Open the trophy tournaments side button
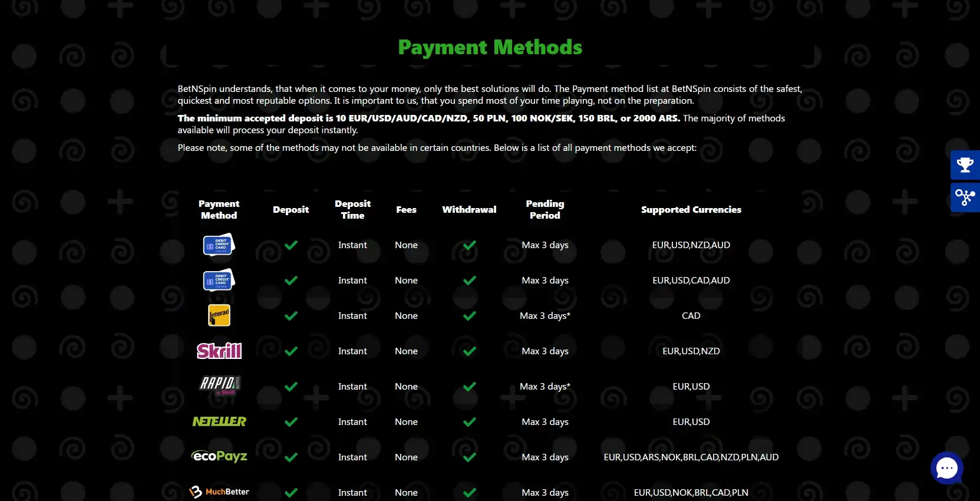The width and height of the screenshot is (980, 501). pos(965,165)
